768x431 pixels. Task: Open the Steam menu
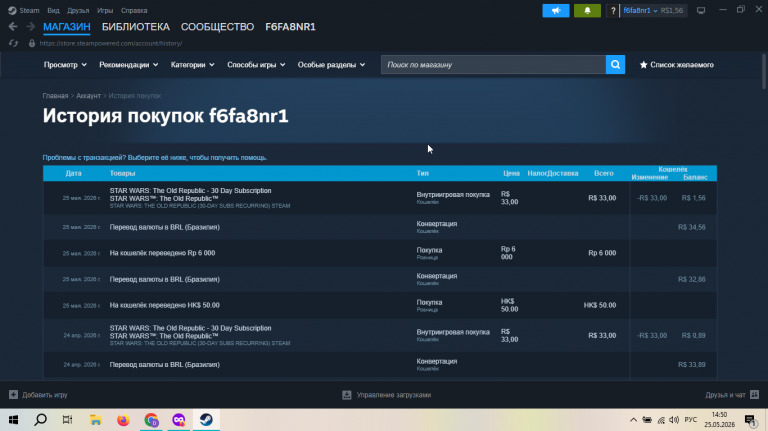point(29,10)
